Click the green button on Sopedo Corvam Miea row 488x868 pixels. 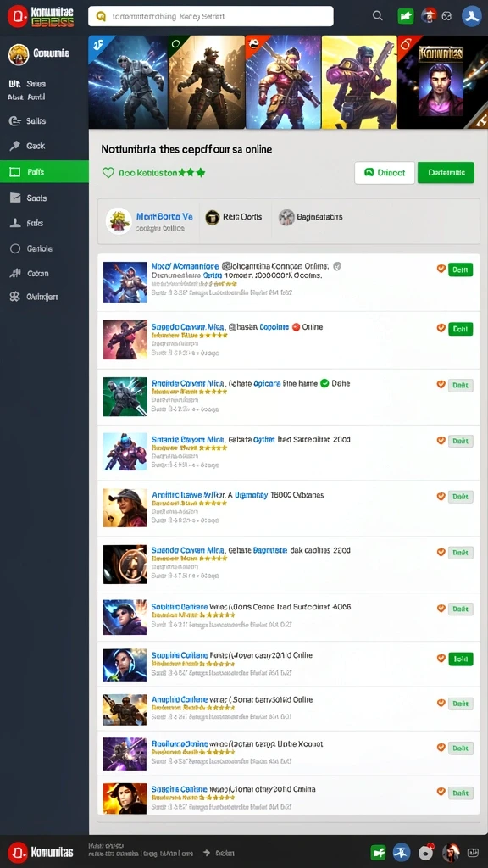coord(460,329)
